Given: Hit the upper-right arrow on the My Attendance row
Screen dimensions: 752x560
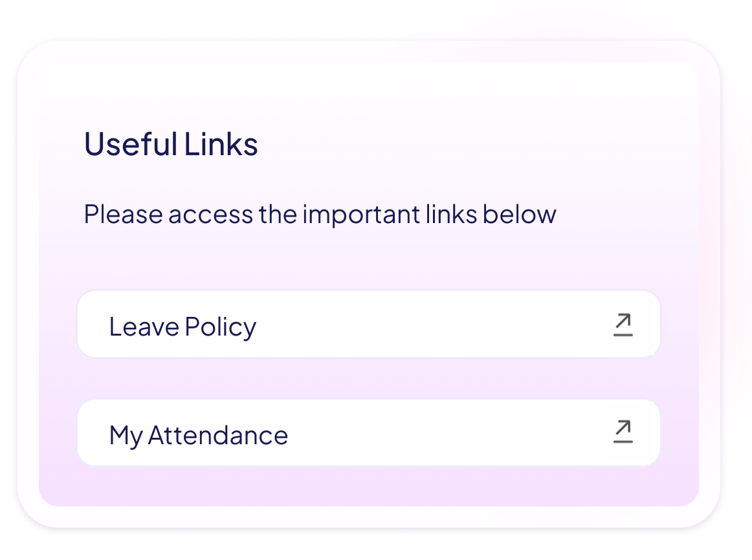Looking at the screenshot, I should click(623, 428).
